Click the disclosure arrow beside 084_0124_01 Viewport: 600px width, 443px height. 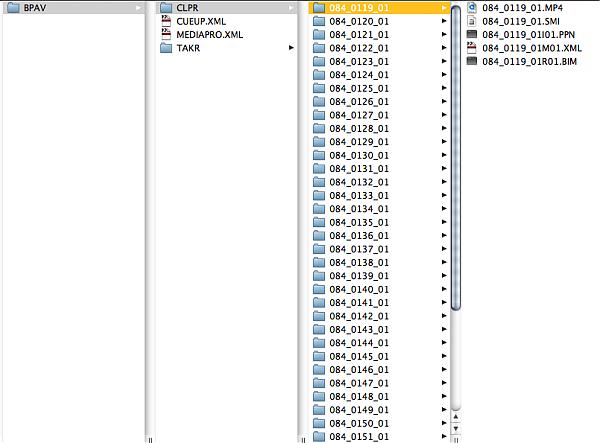(x=444, y=75)
